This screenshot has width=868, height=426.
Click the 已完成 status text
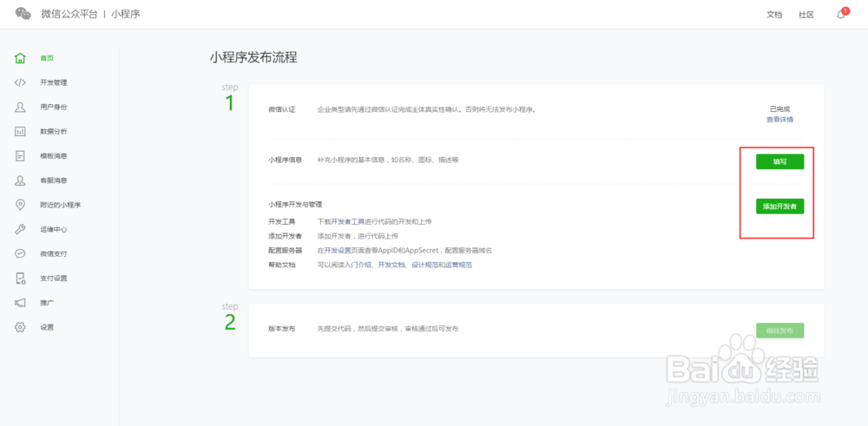(x=779, y=109)
